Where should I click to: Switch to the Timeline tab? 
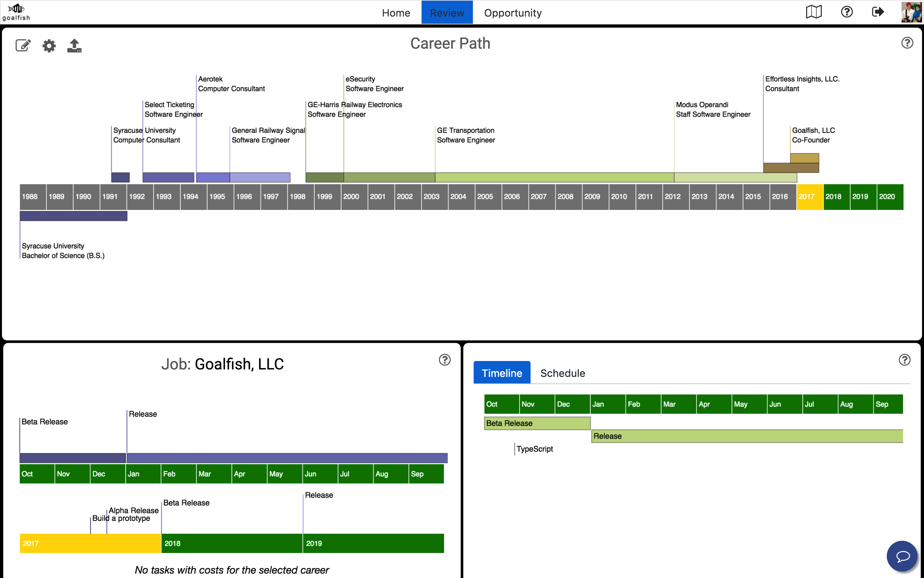tap(502, 373)
